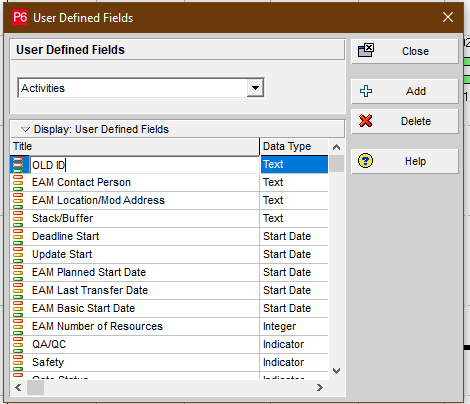The width and height of the screenshot is (470, 404).
Task: Click the P6 application icon in title bar
Action: [x=20, y=17]
